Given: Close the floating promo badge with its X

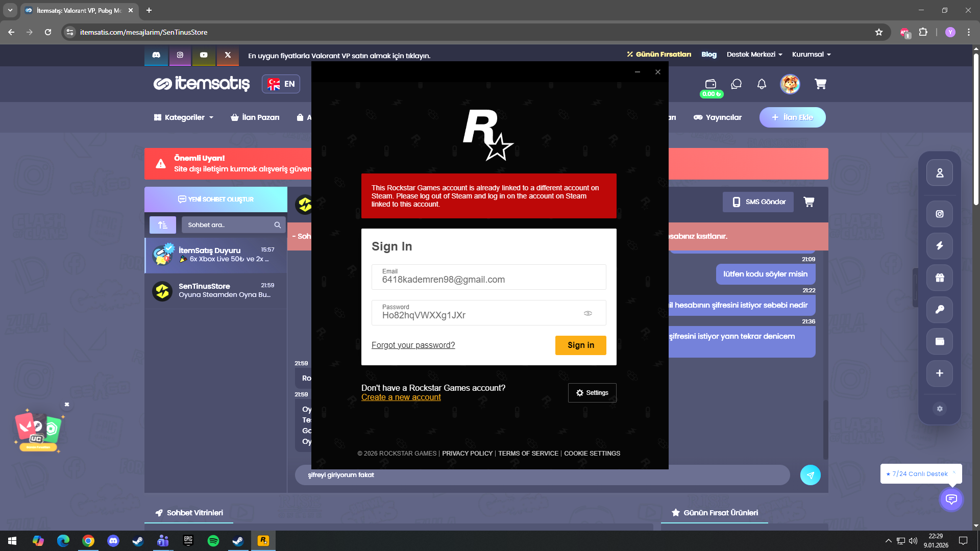Looking at the screenshot, I should pos(67,405).
